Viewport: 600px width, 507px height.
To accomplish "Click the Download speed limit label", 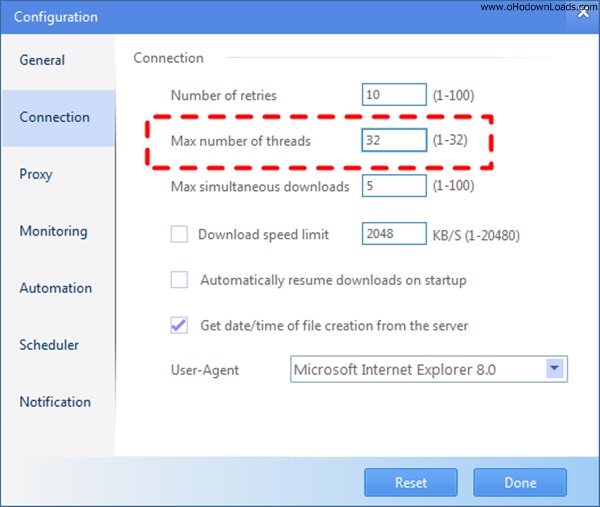I will pos(263,235).
